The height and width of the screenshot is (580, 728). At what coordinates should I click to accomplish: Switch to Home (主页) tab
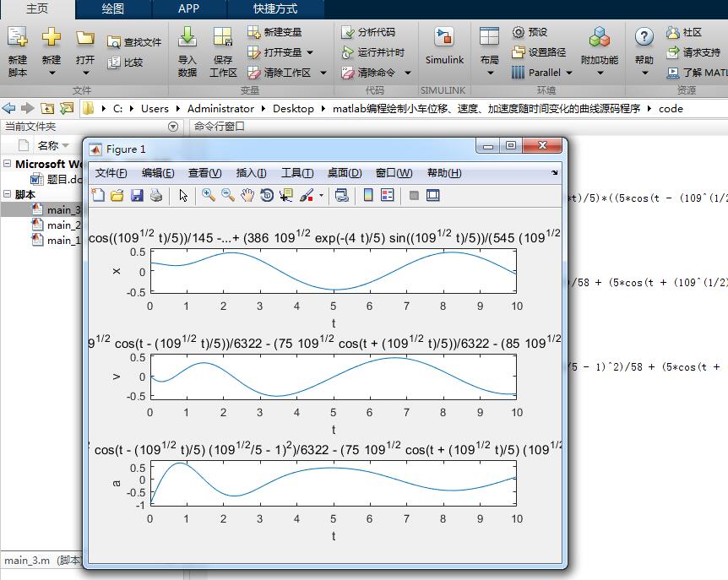(x=37, y=8)
